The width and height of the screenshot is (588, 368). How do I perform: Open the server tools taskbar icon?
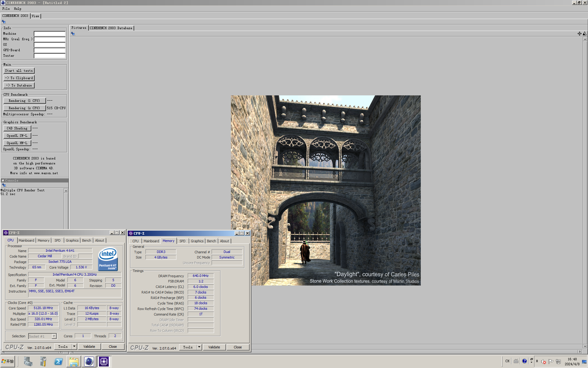pyautogui.click(x=43, y=362)
